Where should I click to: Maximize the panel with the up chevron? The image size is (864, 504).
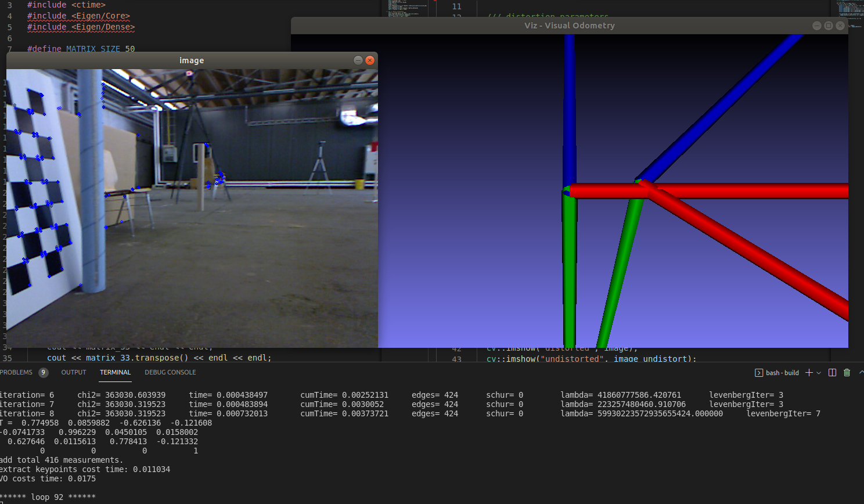(x=861, y=372)
